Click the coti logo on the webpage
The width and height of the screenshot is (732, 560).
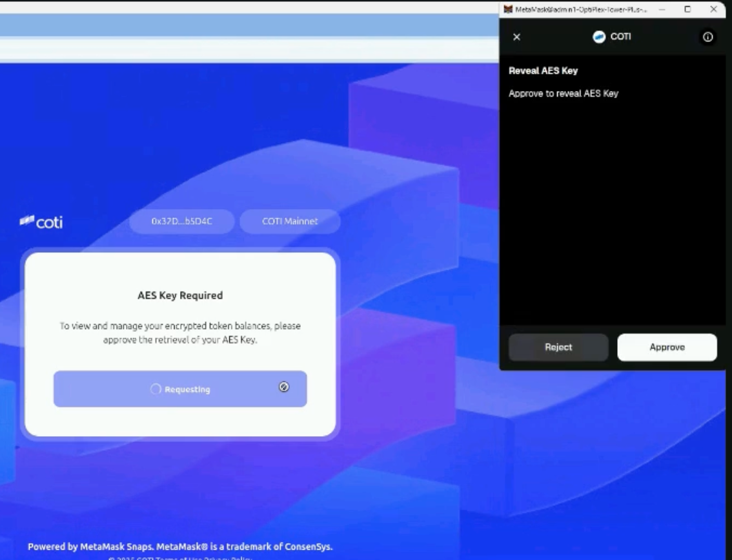coord(41,223)
